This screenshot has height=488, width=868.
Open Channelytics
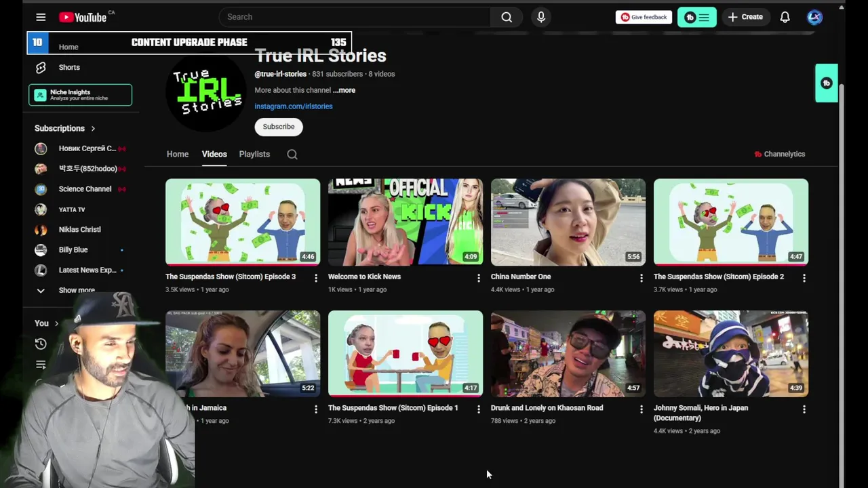pyautogui.click(x=780, y=155)
